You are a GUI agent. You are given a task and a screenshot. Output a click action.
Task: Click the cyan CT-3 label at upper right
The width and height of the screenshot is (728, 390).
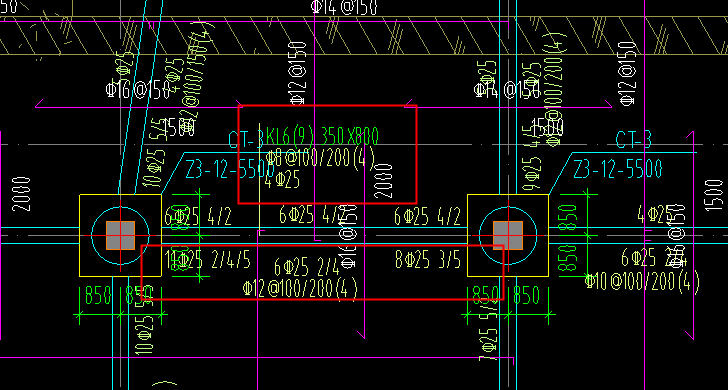click(633, 139)
